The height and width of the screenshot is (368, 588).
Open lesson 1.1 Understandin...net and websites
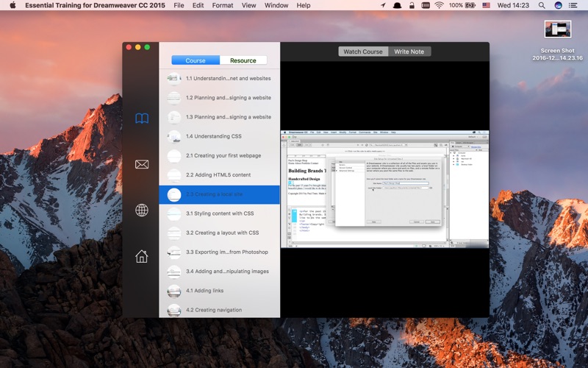(x=219, y=79)
